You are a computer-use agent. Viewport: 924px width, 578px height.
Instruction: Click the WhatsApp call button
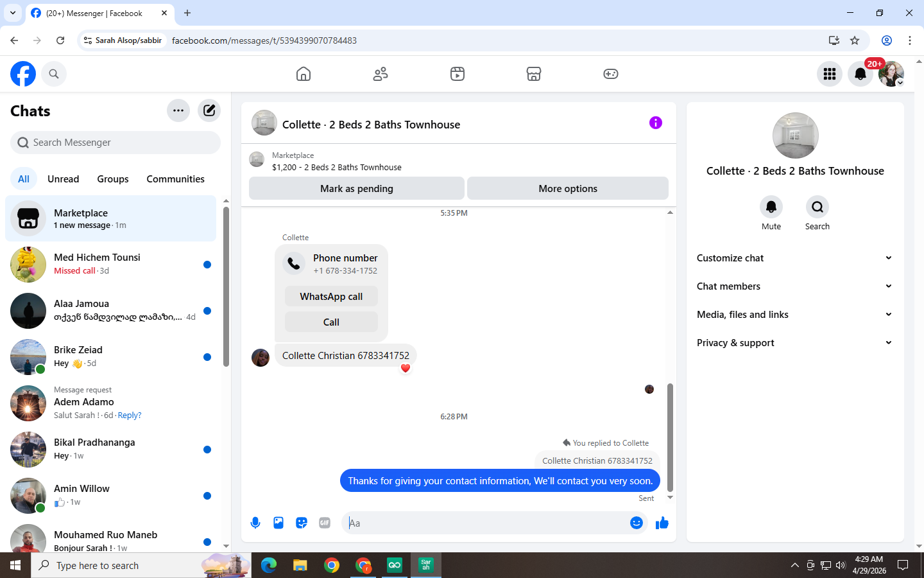pyautogui.click(x=331, y=297)
